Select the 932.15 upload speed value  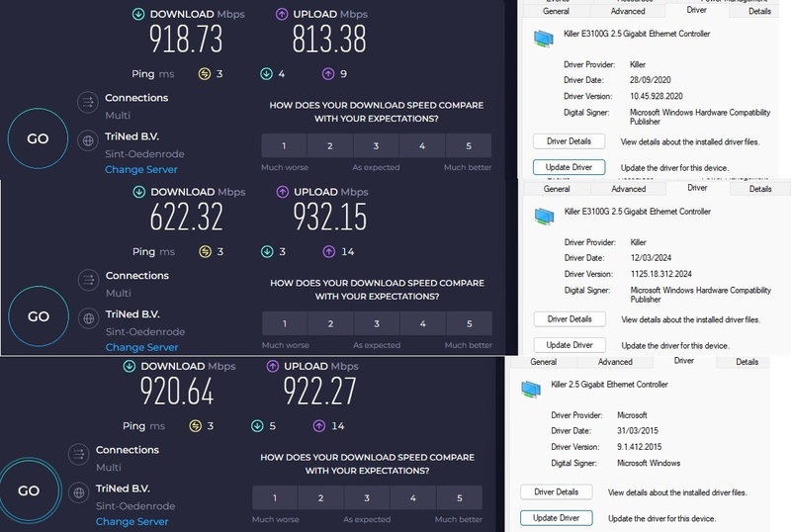(x=330, y=217)
